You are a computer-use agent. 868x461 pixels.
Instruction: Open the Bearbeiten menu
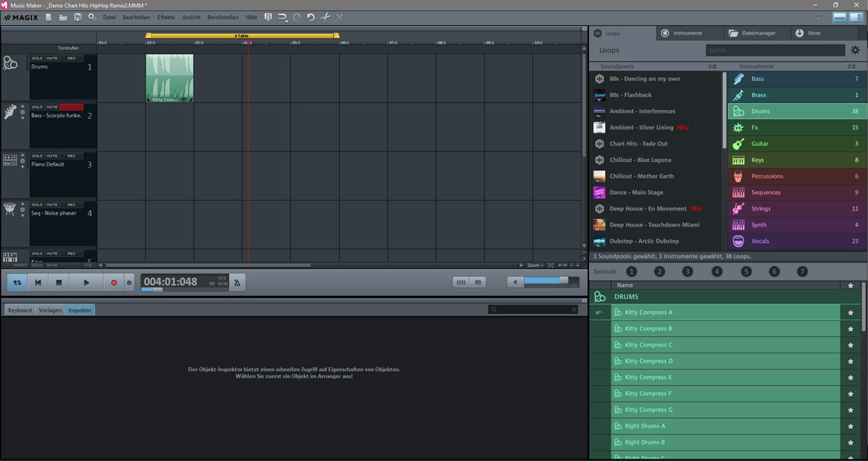[x=137, y=17]
